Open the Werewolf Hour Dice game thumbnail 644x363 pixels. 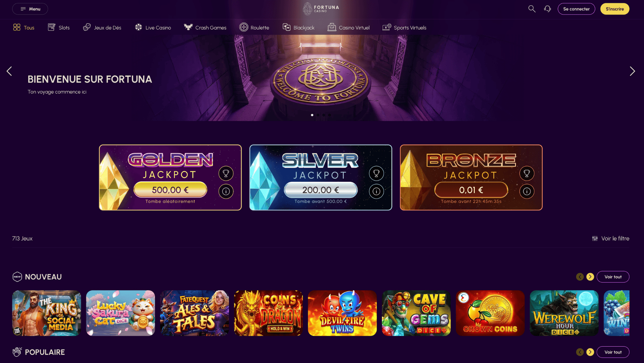coord(564,313)
